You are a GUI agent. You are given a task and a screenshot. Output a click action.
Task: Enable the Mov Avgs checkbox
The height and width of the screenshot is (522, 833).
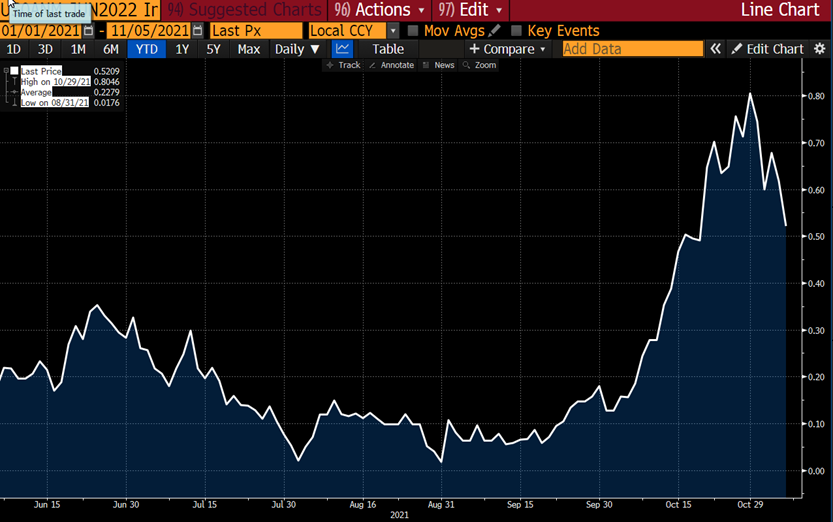coord(413,31)
